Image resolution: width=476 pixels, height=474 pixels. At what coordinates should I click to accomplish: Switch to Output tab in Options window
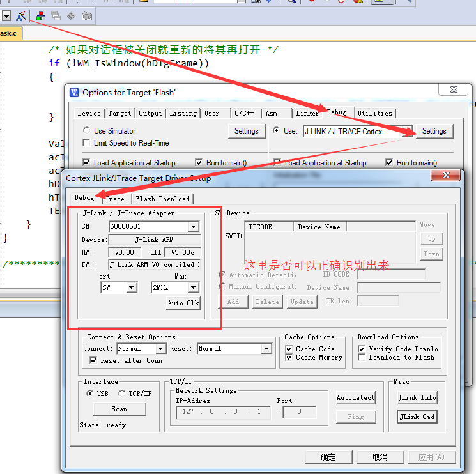(150, 114)
